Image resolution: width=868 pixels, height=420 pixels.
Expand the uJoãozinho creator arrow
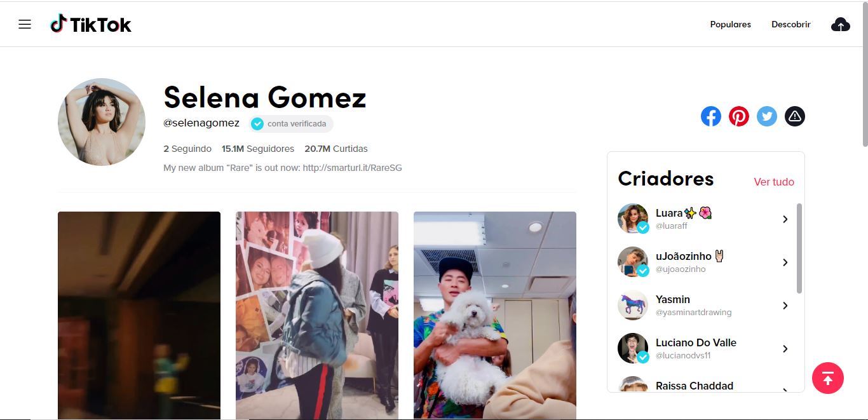click(785, 262)
